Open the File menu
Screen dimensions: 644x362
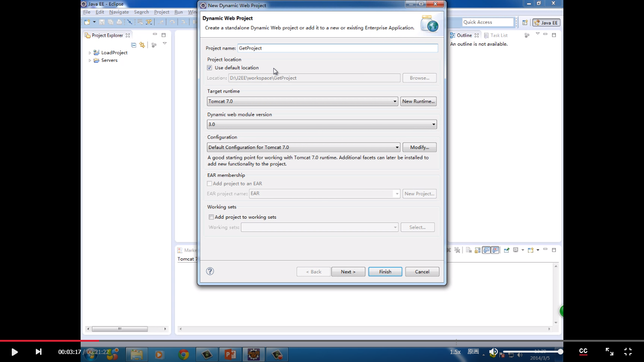point(87,12)
